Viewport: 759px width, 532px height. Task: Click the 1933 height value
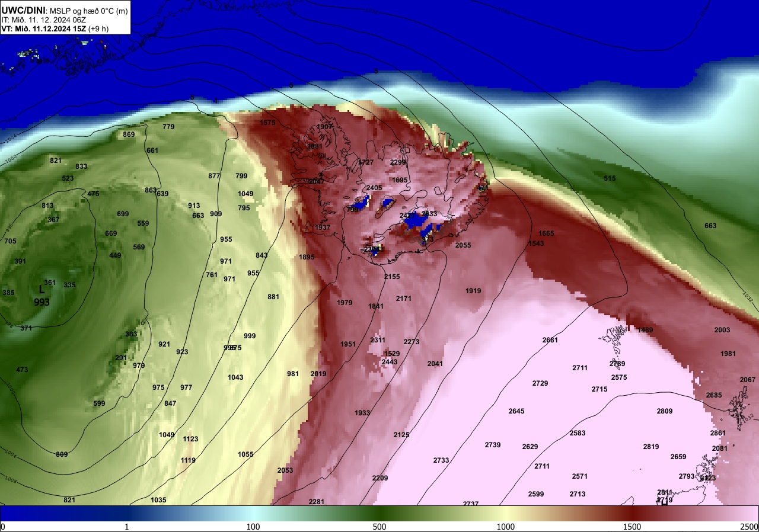[362, 413]
